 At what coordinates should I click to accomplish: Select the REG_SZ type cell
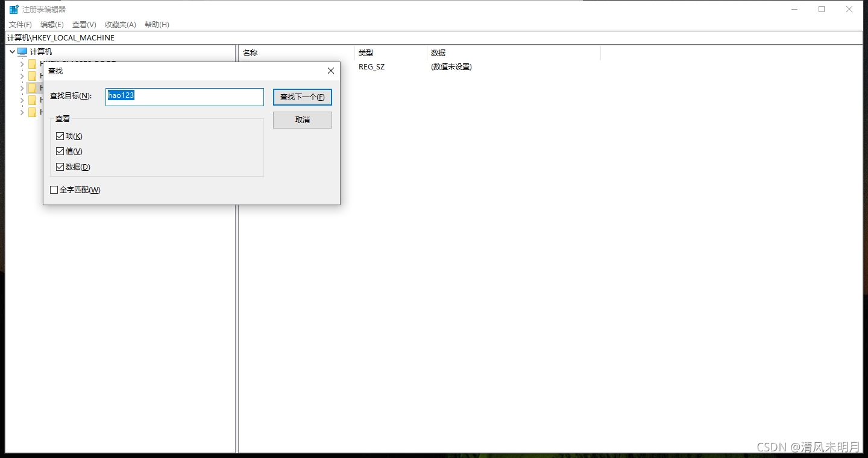[371, 67]
